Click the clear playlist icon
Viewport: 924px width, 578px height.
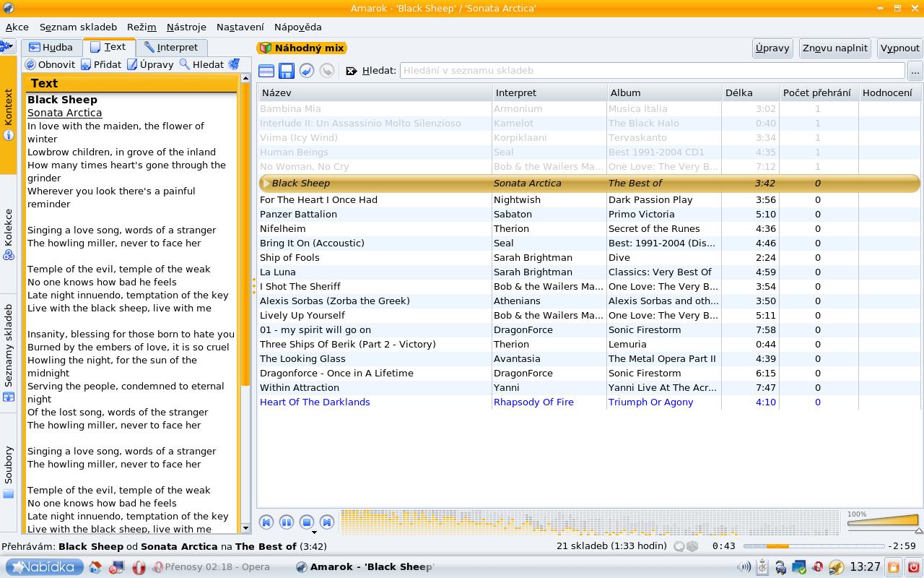click(266, 71)
